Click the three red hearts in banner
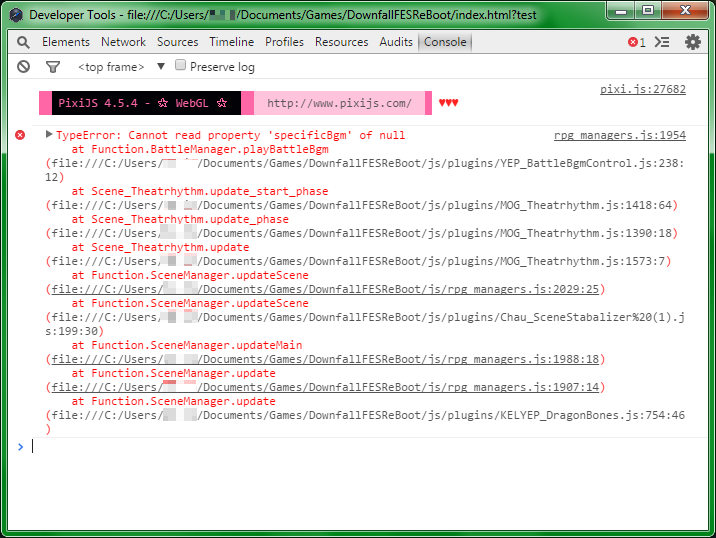 coord(448,103)
